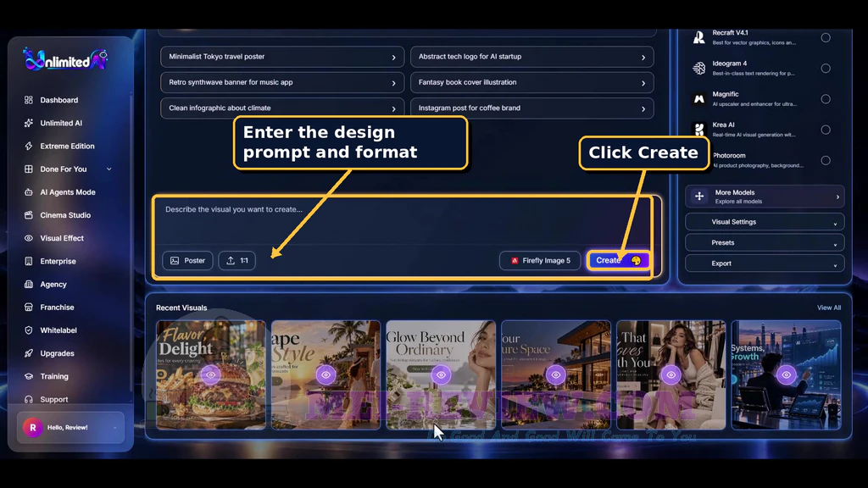Screen dimensions: 868x488
Task: Select the Photoroom radio button
Action: 826,160
